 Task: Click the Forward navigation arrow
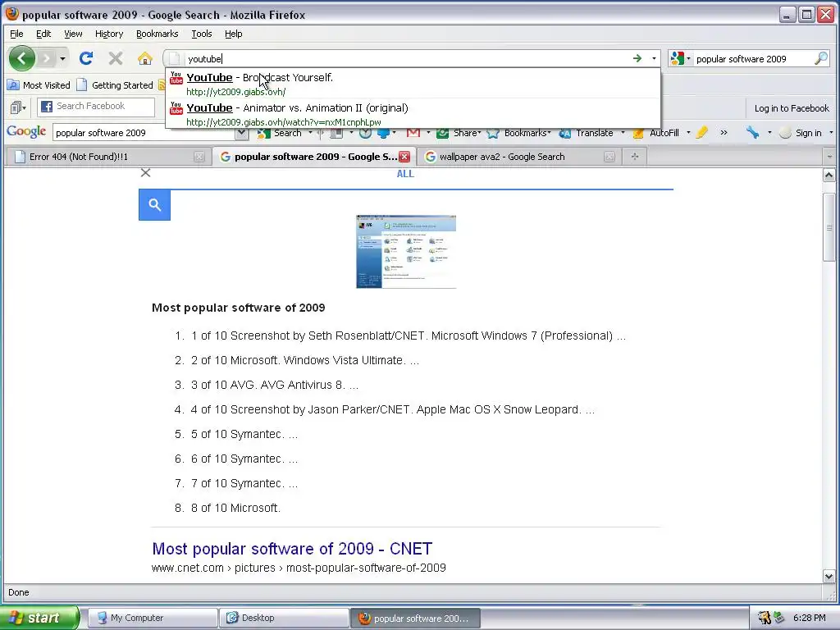click(x=47, y=58)
